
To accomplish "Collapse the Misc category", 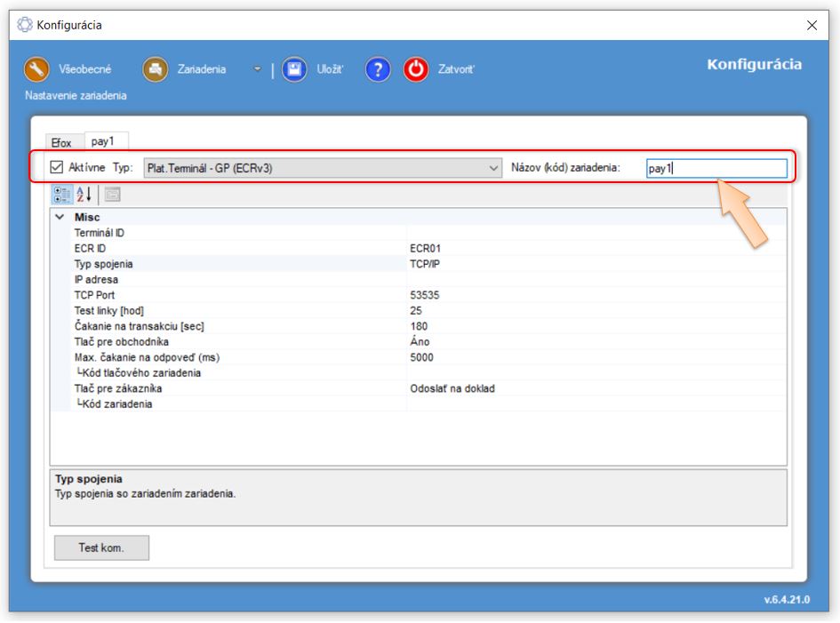I will [60, 217].
